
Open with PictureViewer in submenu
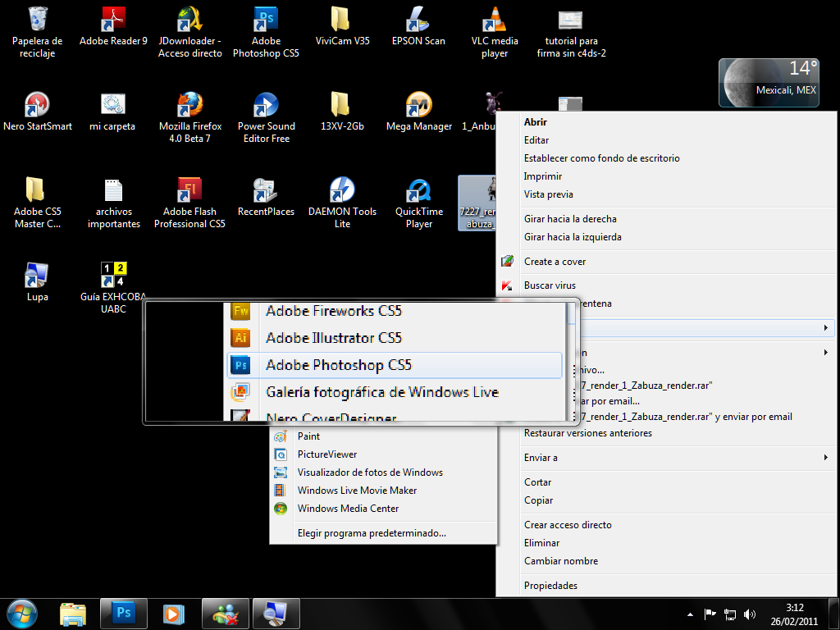click(384, 454)
